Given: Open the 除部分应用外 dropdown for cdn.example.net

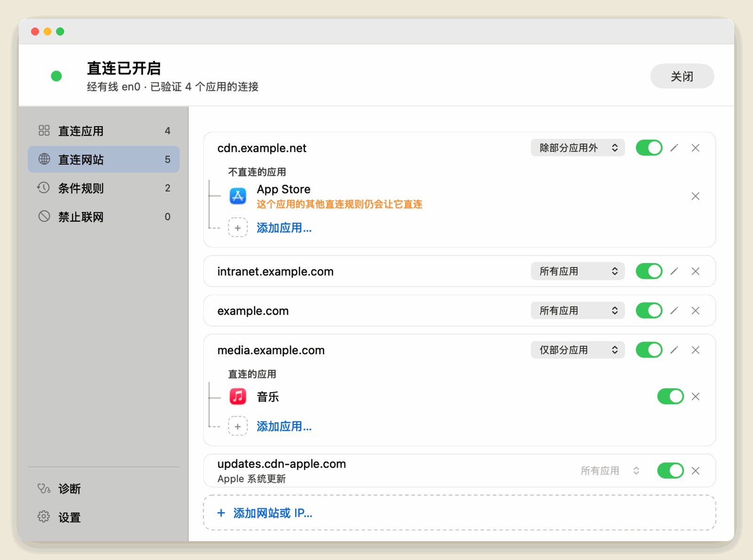Looking at the screenshot, I should pos(577,148).
